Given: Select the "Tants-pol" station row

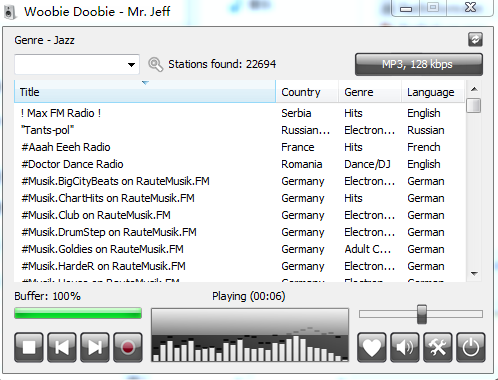Looking at the screenshot, I should click(239, 130).
